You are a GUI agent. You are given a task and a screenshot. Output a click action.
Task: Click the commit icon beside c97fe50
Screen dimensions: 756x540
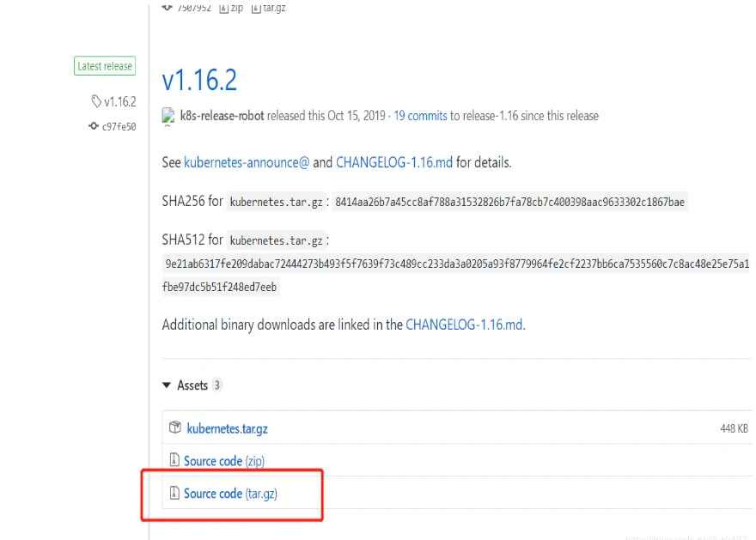coord(94,126)
